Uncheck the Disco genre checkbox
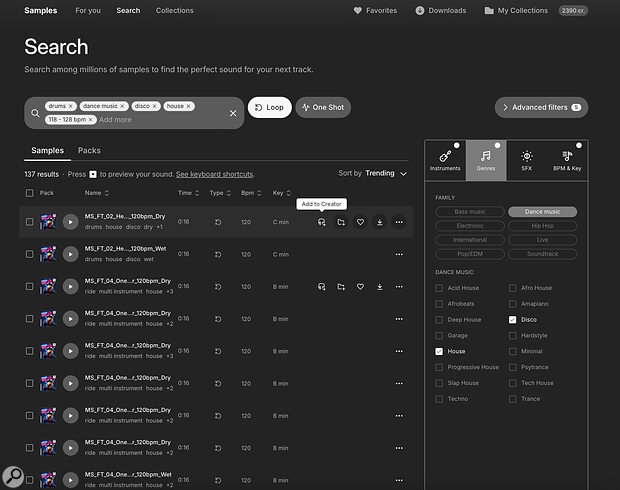620x490 pixels. click(x=513, y=320)
